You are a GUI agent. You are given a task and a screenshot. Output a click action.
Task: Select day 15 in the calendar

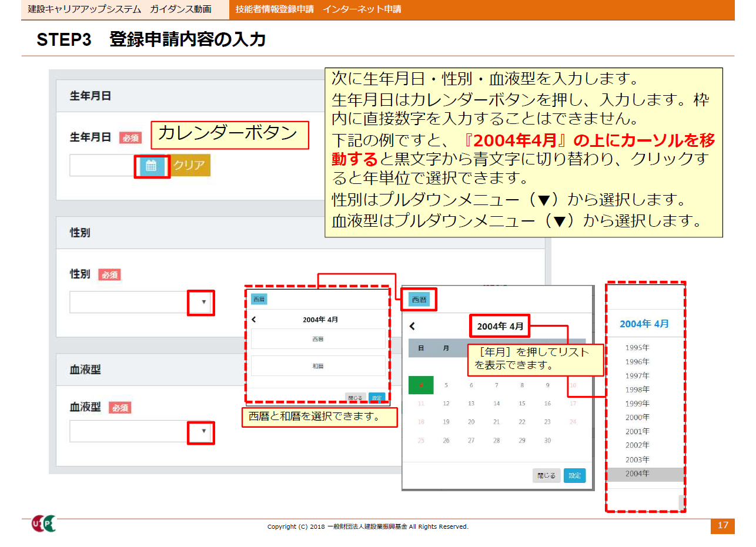coord(522,404)
